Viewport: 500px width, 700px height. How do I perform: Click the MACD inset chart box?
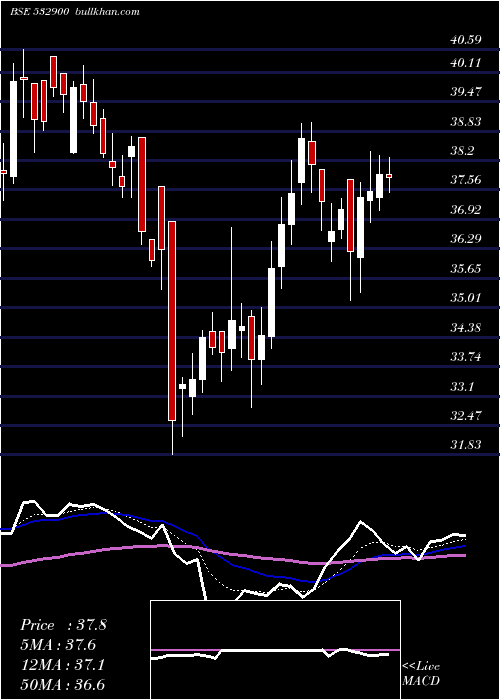click(275, 650)
